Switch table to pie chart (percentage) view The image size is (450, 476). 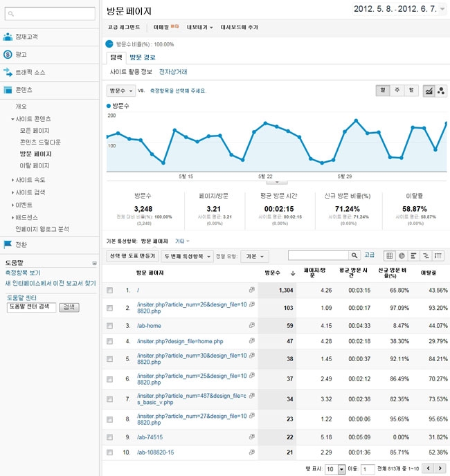(x=402, y=256)
